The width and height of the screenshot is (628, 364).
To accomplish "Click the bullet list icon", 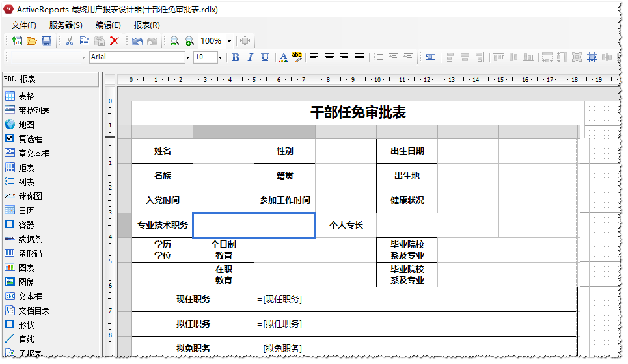I will click(x=378, y=57).
